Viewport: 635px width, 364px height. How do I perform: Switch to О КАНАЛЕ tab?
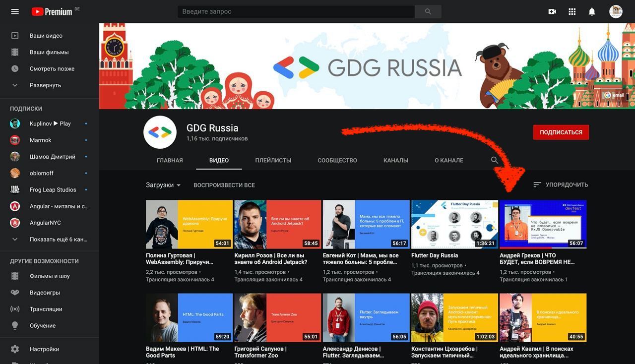(x=449, y=160)
